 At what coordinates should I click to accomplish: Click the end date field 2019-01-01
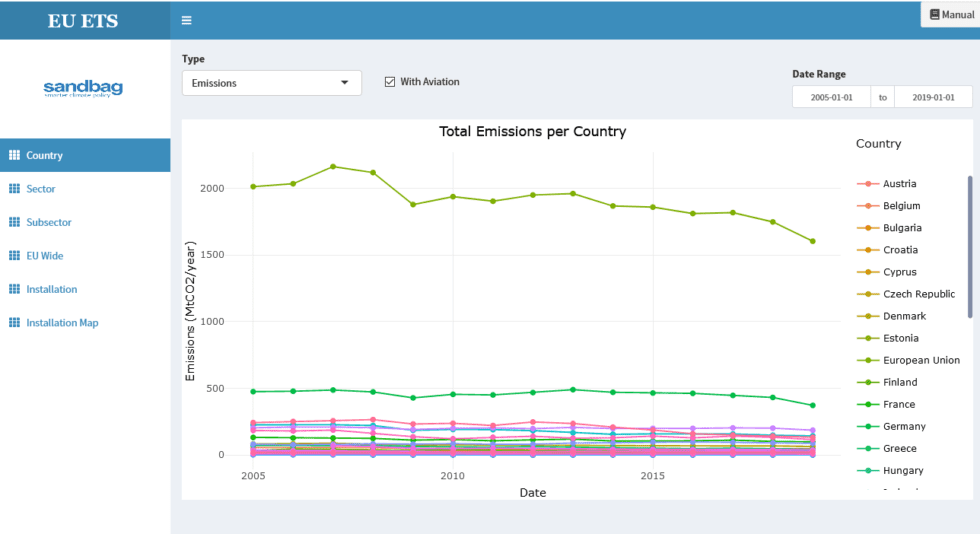pos(932,98)
